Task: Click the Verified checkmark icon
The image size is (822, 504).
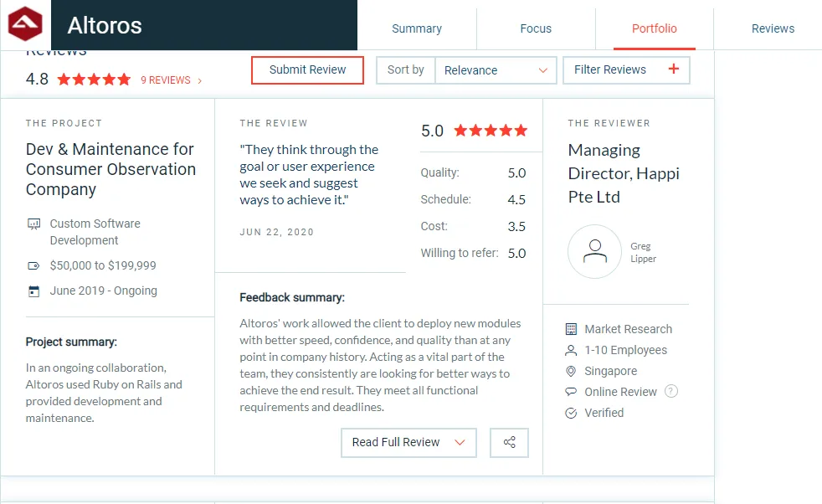Action: (x=571, y=414)
